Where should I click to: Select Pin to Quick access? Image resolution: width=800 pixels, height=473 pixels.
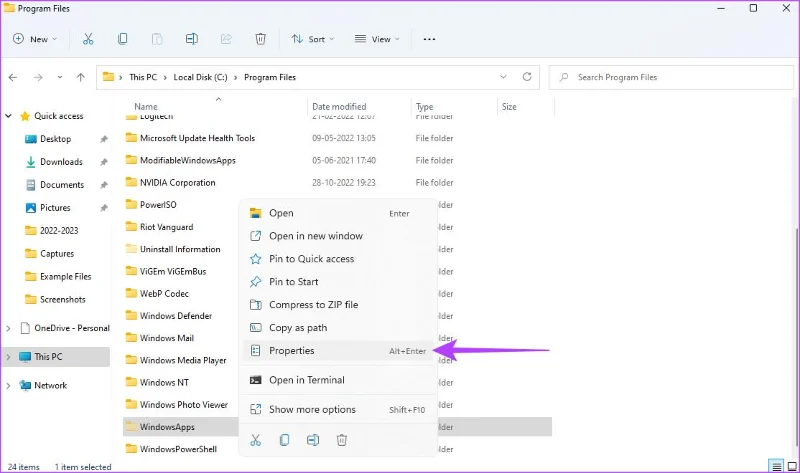(x=338, y=259)
